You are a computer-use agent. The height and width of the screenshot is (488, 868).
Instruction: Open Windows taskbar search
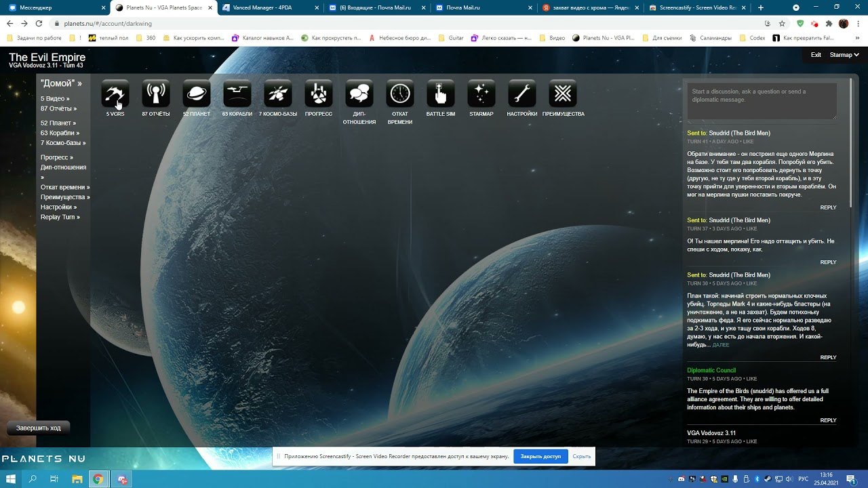tap(33, 479)
